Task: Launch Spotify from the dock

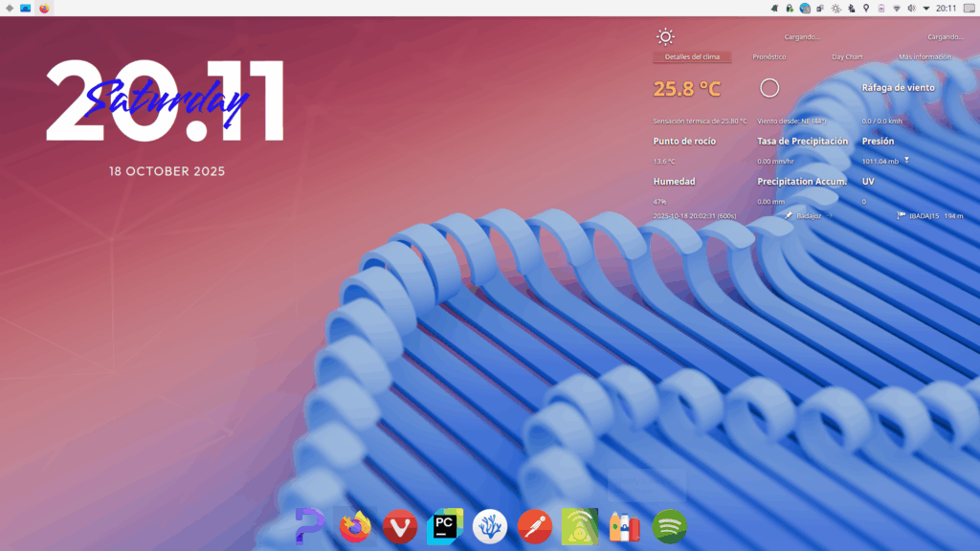Action: coord(669,526)
